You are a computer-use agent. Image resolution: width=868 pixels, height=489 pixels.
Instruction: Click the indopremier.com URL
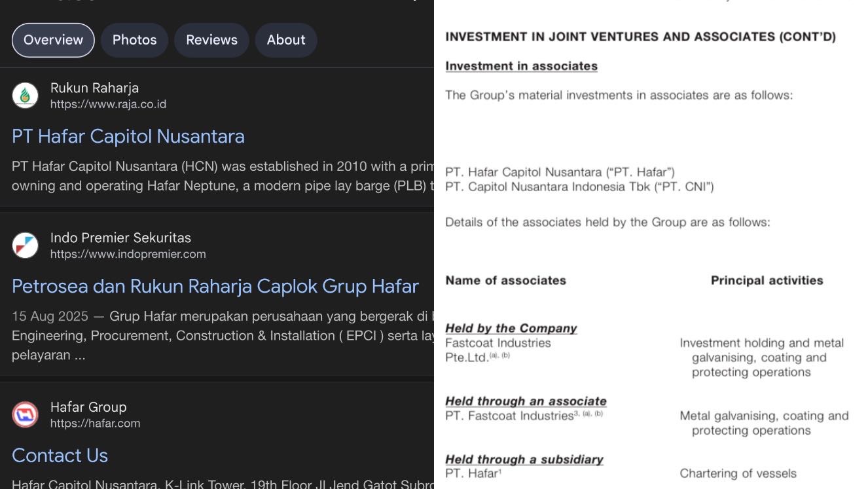coord(128,254)
